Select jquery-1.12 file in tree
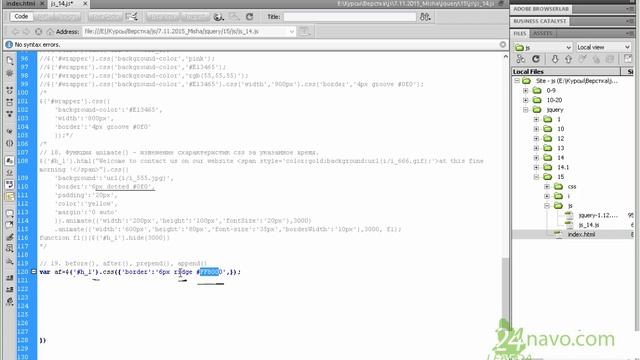 point(598,215)
